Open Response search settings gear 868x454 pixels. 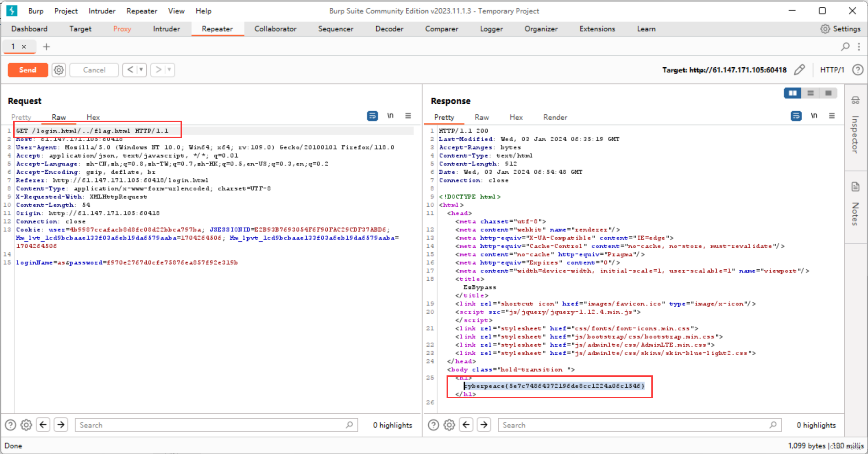[x=449, y=425]
